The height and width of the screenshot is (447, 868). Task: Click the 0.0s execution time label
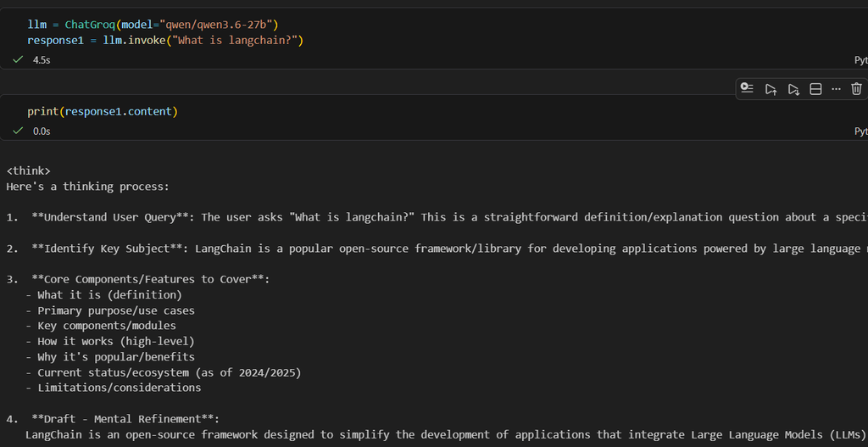click(42, 131)
